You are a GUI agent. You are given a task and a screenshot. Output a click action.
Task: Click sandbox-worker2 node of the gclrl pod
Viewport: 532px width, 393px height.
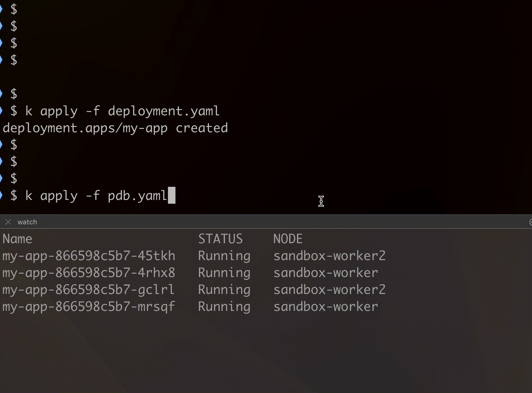[x=329, y=290]
